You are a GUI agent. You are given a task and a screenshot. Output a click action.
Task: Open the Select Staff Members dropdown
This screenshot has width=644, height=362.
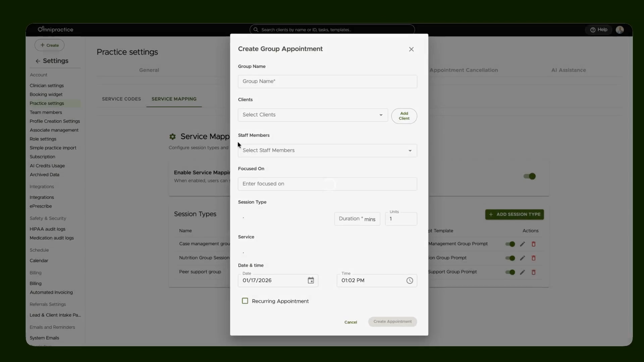327,150
